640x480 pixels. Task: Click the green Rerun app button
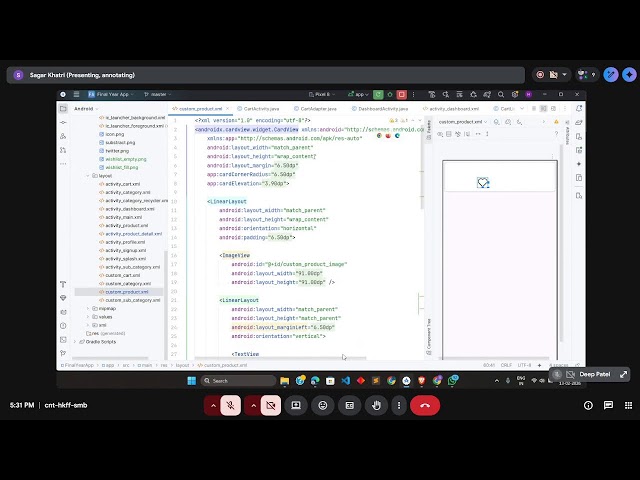pos(378,94)
